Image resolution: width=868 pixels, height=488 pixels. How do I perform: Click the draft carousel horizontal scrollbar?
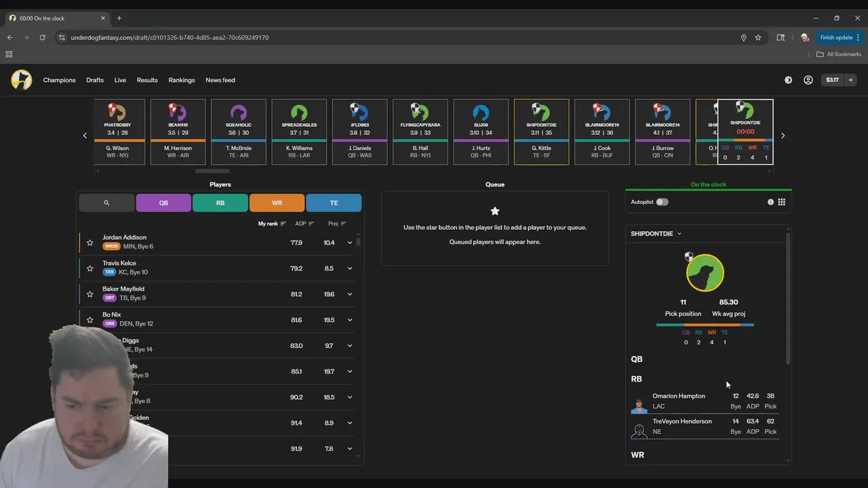(212, 171)
